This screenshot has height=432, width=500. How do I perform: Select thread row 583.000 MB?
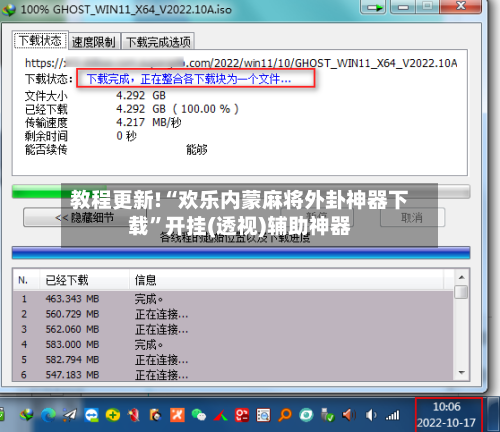[233, 344]
